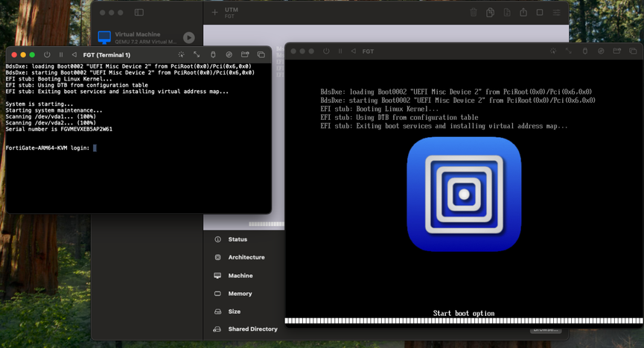Image resolution: width=644 pixels, height=348 pixels.
Task: Pause the VM from FGT (Terminal 1) toolbar
Action: point(61,54)
